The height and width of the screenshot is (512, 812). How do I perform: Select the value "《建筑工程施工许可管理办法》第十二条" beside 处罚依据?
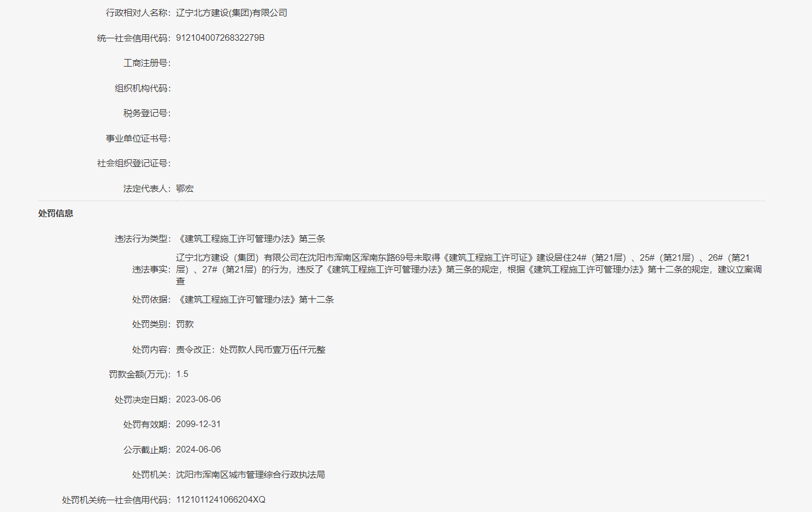point(255,300)
